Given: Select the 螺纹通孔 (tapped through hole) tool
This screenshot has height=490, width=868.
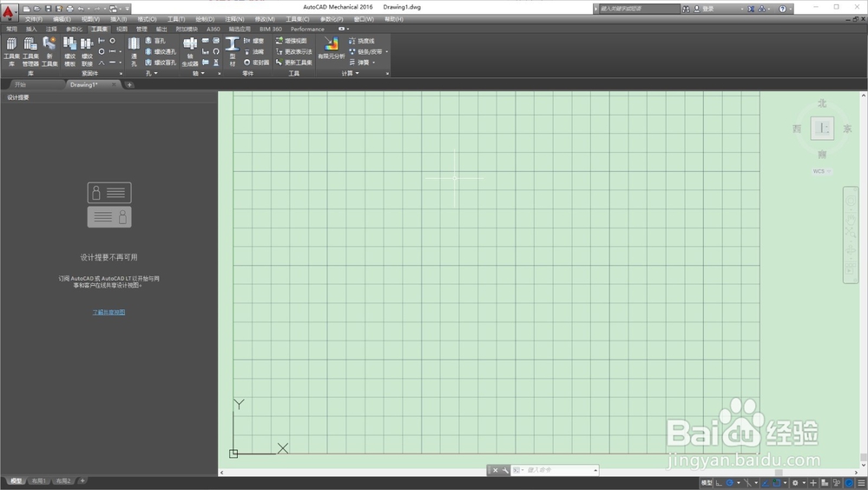Looking at the screenshot, I should point(161,51).
